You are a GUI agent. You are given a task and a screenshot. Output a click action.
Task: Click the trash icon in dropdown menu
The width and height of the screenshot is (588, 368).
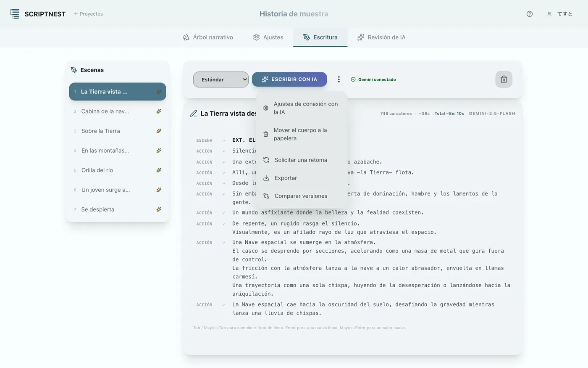(266, 134)
